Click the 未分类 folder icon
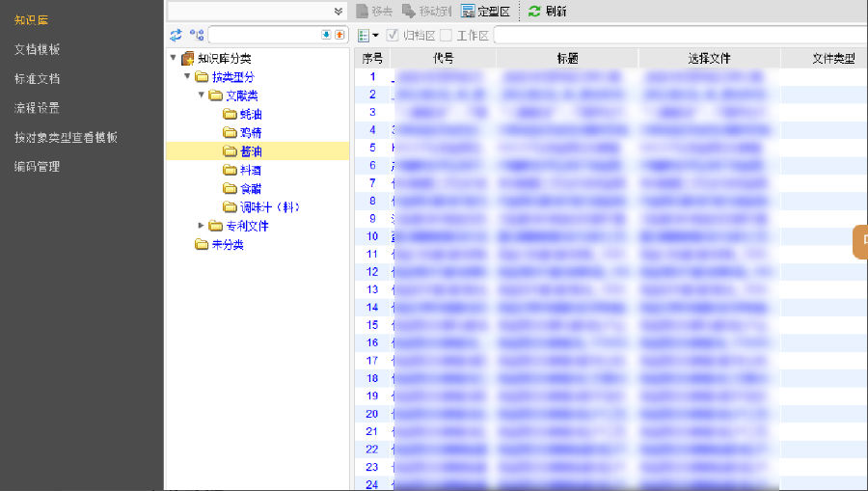This screenshot has width=868, height=491. click(x=202, y=244)
